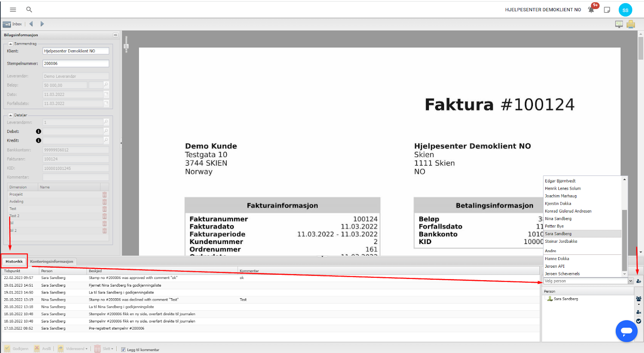Click the info icon beside Debet
The image size is (644, 353).
[x=39, y=132]
